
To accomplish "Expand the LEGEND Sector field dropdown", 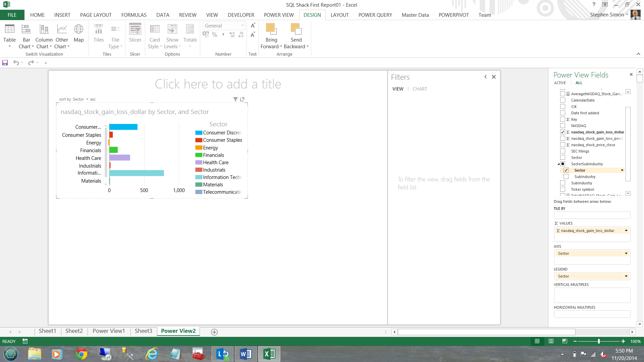I will [x=626, y=276].
